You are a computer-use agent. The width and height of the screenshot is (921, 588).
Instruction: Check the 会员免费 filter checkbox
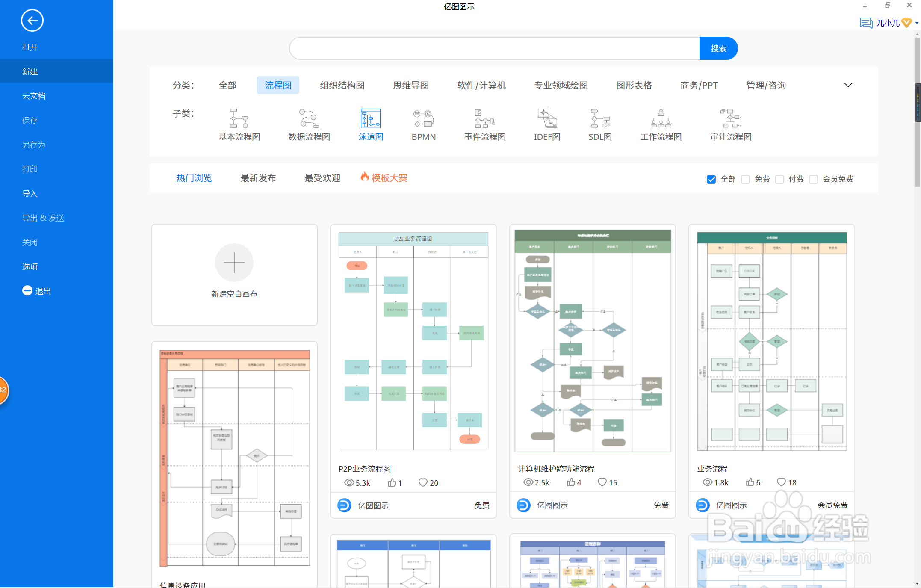coord(813,179)
